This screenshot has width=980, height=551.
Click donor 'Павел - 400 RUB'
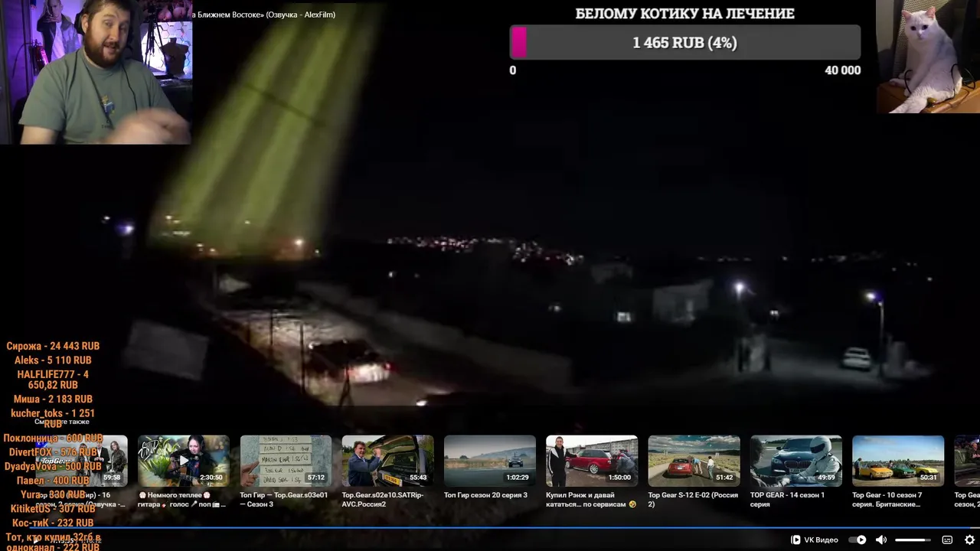pyautogui.click(x=53, y=481)
